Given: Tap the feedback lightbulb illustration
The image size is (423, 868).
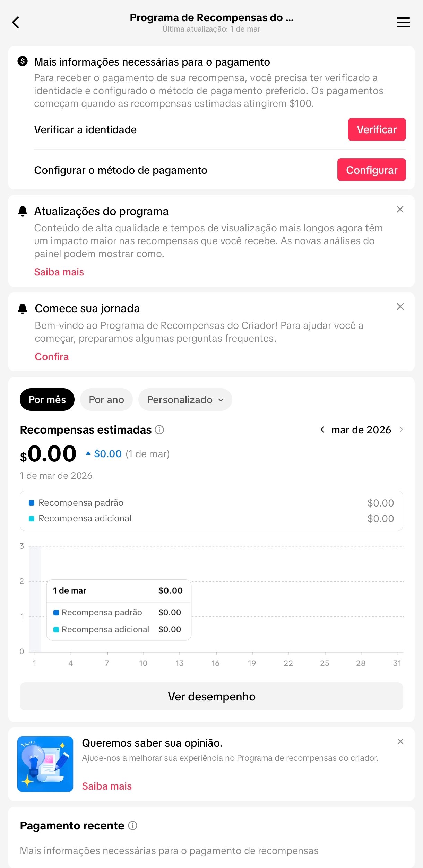Looking at the screenshot, I should [x=45, y=764].
